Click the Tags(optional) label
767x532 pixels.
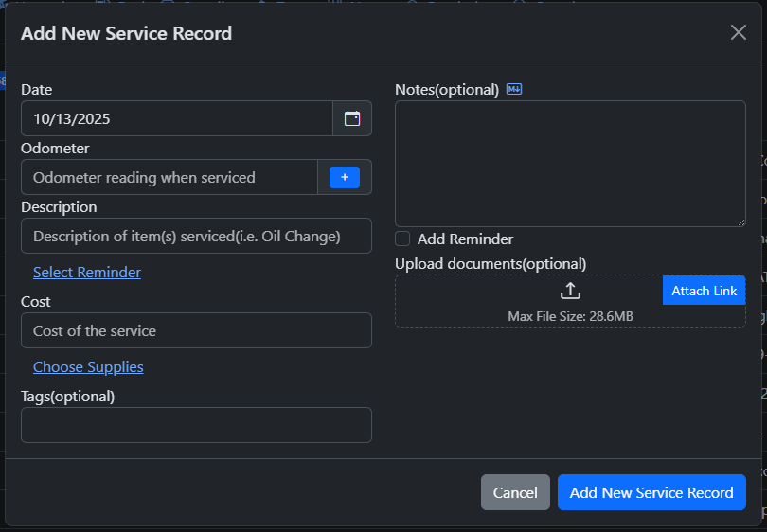click(68, 396)
